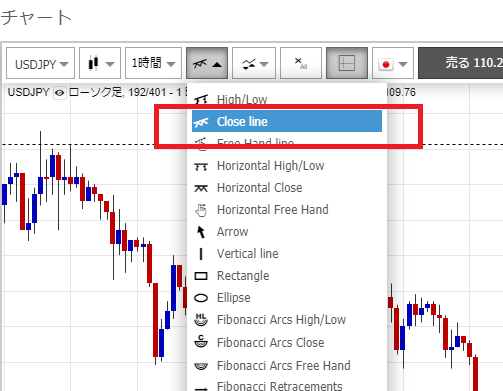Open the USDJPY symbol dropdown
The width and height of the screenshot is (503, 391).
(x=40, y=63)
